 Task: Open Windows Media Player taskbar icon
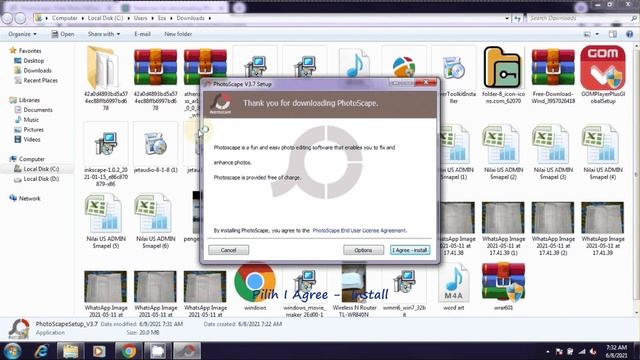coord(99,351)
